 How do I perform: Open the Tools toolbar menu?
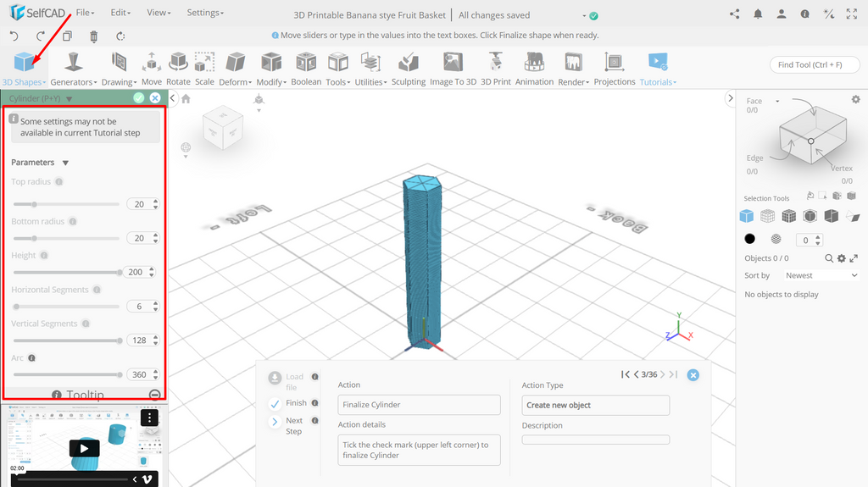point(337,69)
